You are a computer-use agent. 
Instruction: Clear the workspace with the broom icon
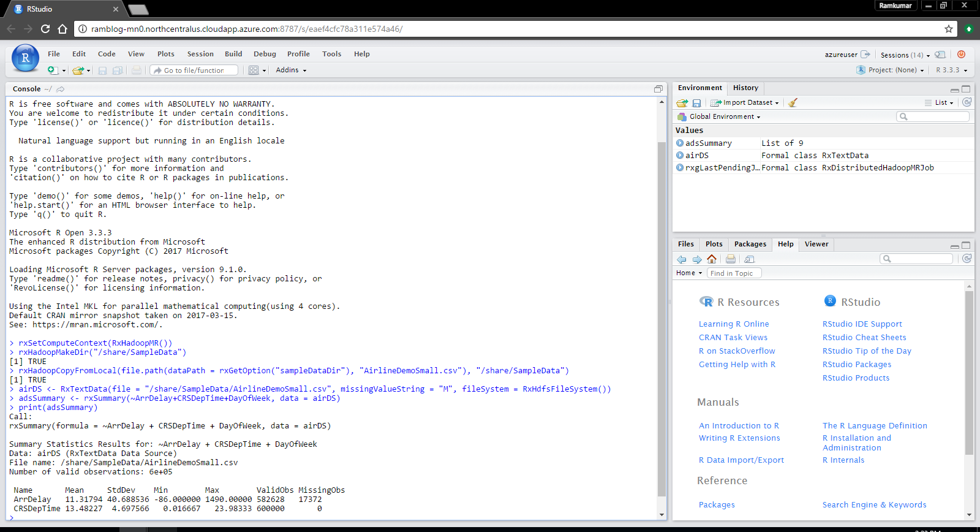tap(793, 103)
